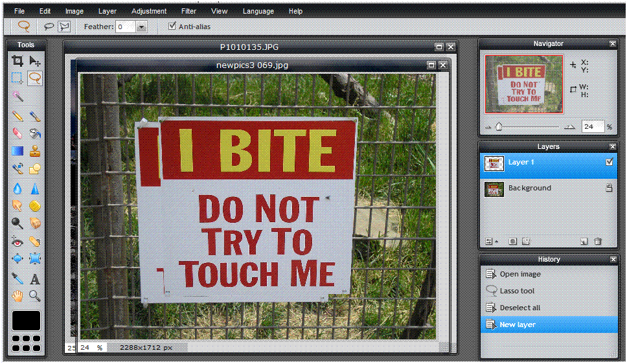Click the black foreground color swatch
The height and width of the screenshot is (364, 627).
26,321
